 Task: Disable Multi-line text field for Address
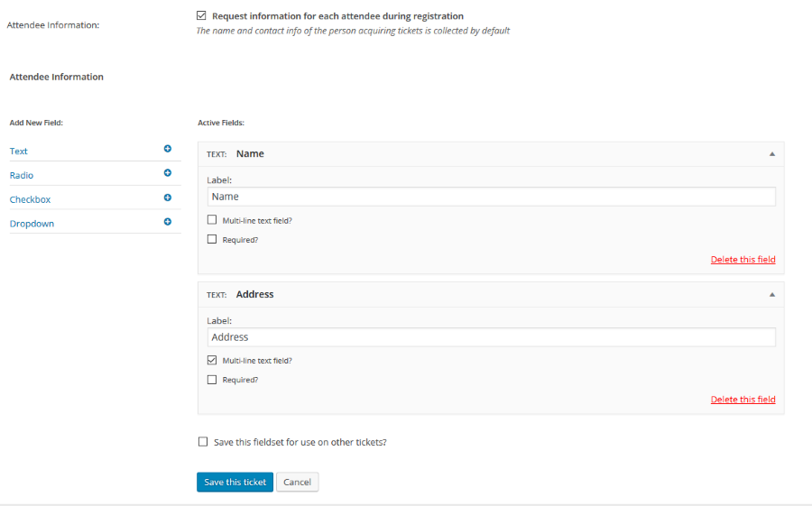[x=212, y=360]
